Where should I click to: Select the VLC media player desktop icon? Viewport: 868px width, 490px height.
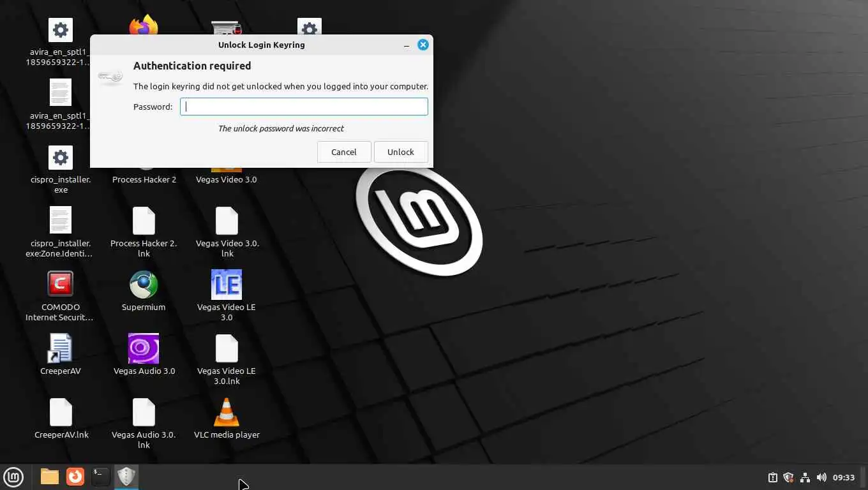point(227,412)
